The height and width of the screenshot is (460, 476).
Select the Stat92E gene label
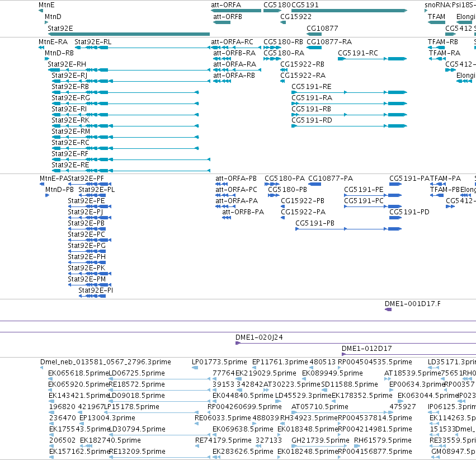[x=60, y=28]
